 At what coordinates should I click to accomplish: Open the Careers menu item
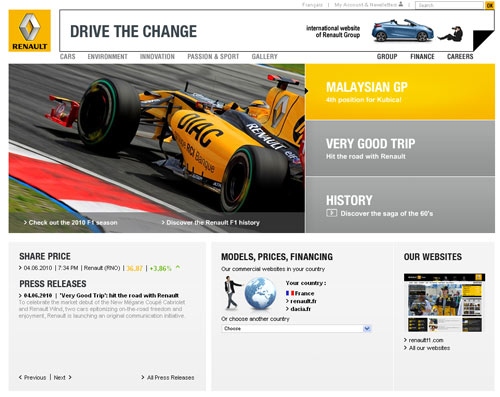point(460,57)
